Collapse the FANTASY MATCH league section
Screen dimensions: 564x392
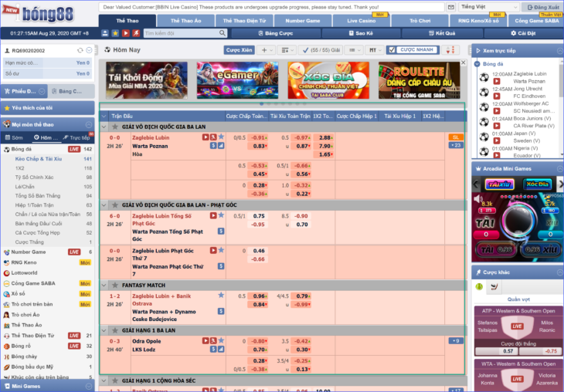coord(104,285)
